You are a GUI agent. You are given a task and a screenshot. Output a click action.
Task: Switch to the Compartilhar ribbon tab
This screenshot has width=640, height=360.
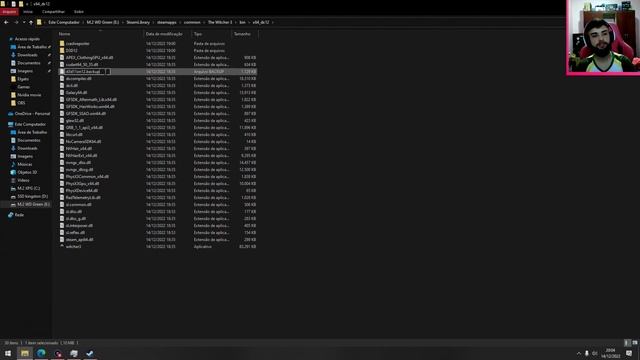(53, 12)
